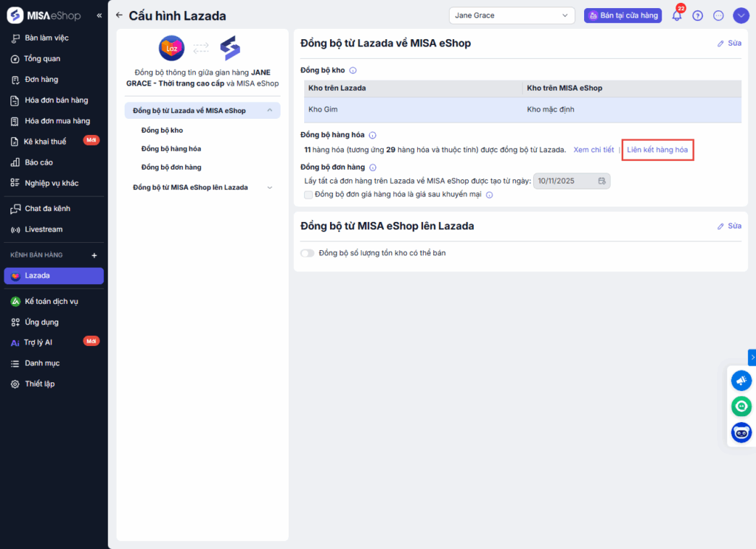Select the Lazada sales channel
The image size is (756, 549).
(54, 276)
